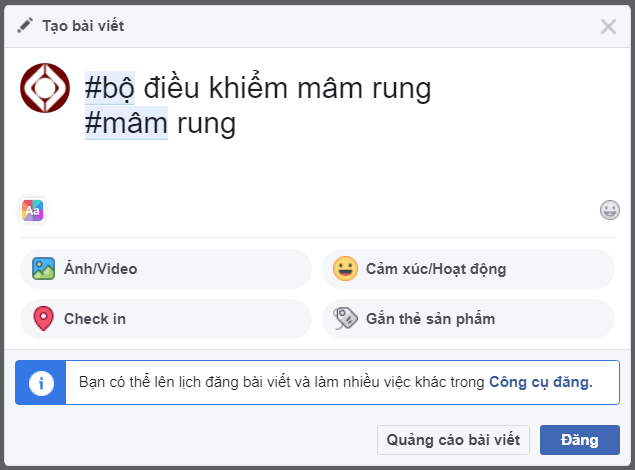Click the #bộ hashtag in the post

coord(110,89)
